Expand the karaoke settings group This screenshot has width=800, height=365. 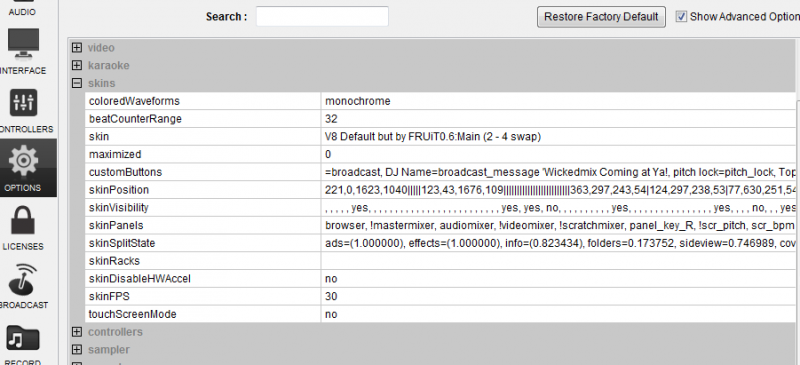click(x=77, y=65)
